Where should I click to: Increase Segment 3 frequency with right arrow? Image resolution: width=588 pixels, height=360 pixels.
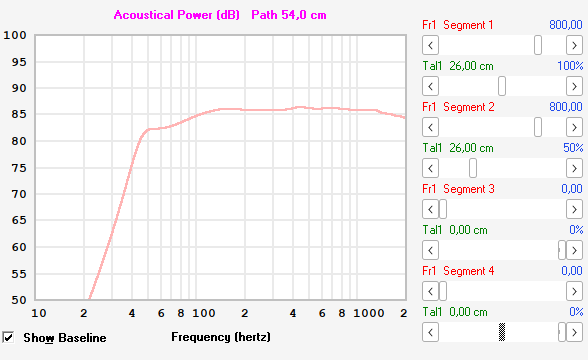(x=574, y=209)
